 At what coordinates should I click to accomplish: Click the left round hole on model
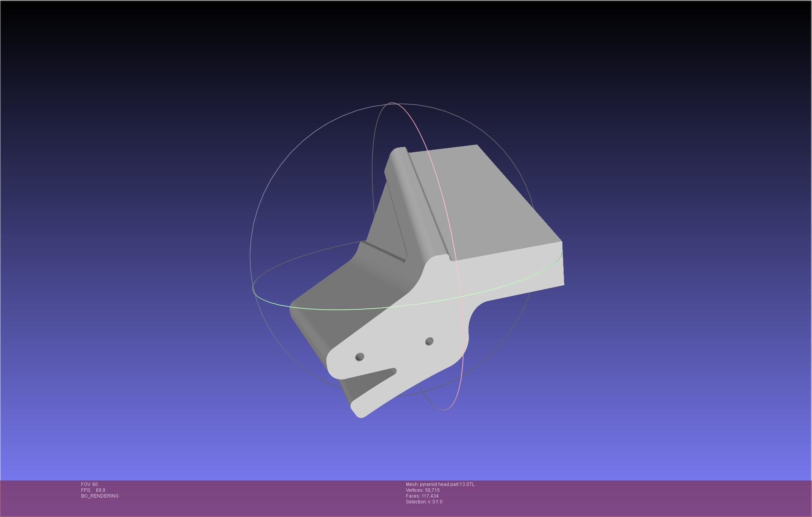pyautogui.click(x=359, y=357)
